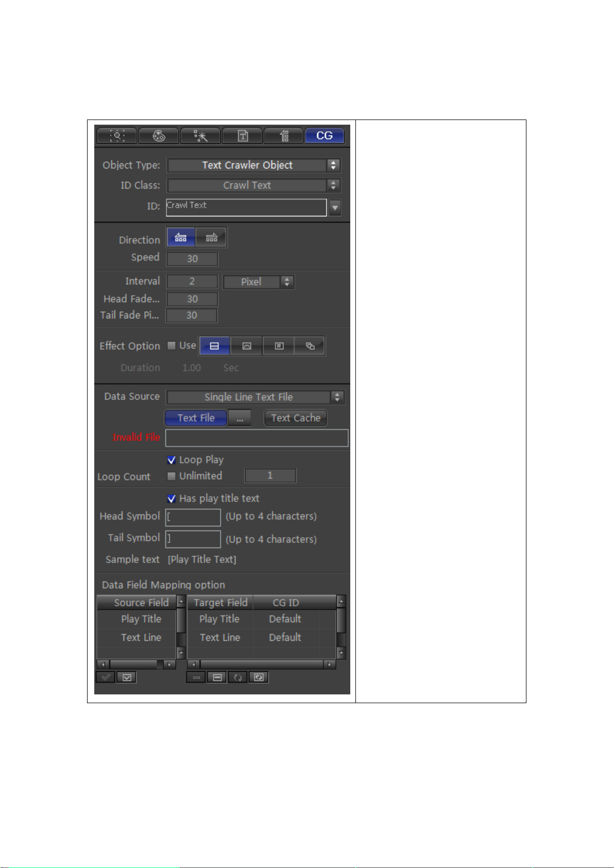Click the plain refresh arrows icon below mapping

[x=237, y=677]
